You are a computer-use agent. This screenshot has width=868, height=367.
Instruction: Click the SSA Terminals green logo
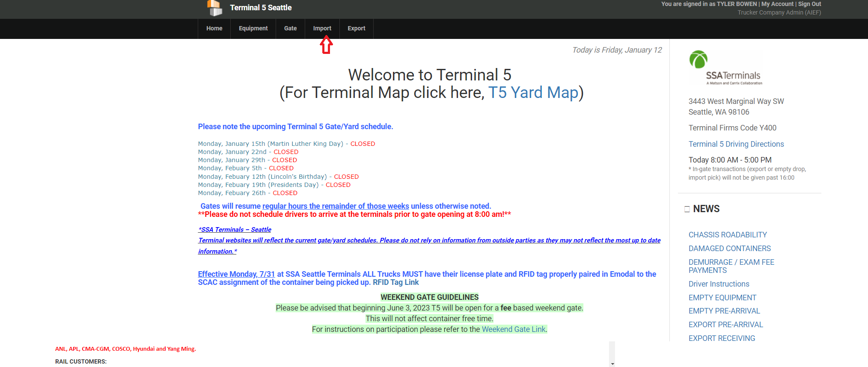click(725, 68)
